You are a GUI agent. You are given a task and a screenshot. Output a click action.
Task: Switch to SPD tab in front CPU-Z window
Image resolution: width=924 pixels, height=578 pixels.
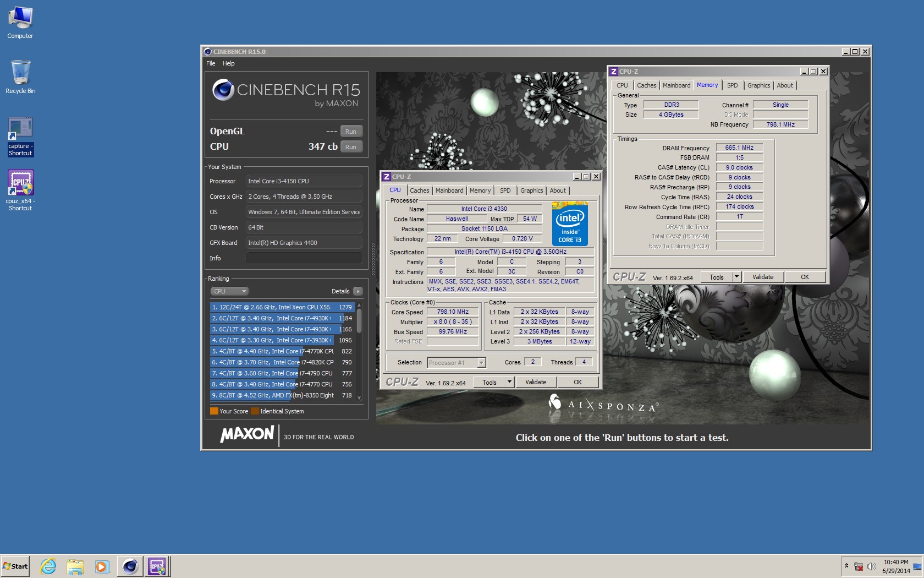[505, 190]
